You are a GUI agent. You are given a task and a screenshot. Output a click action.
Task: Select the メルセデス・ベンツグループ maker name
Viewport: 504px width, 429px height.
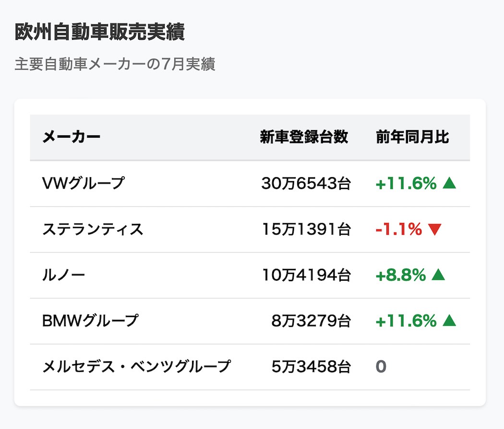(137, 367)
